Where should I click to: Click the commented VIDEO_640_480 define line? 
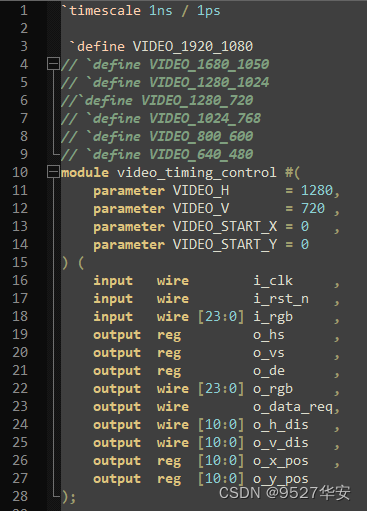[157, 154]
